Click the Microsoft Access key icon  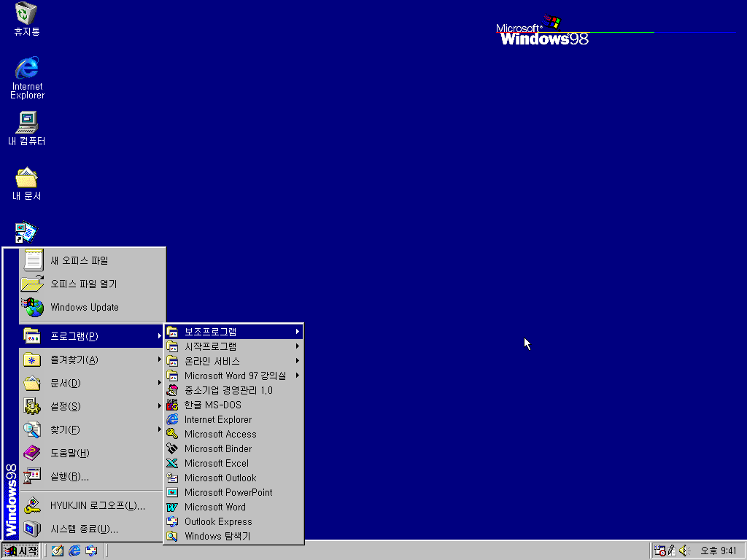[x=172, y=434]
